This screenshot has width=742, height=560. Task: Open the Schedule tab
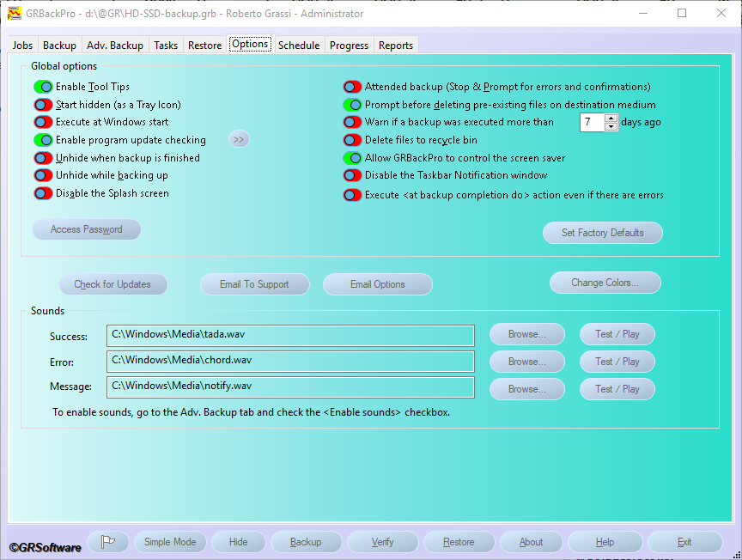(299, 46)
